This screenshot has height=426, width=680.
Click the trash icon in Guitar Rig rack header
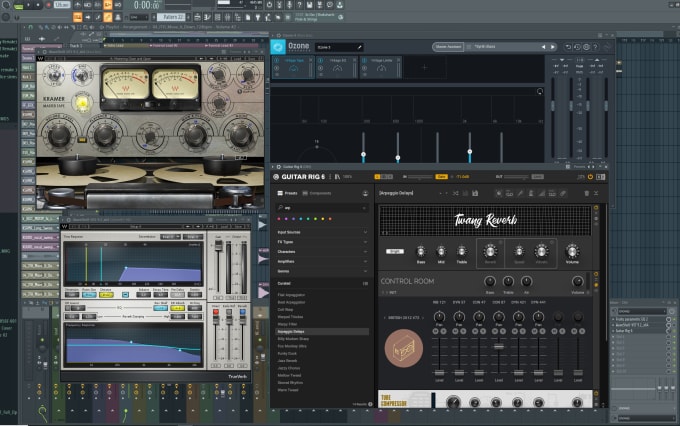tap(586, 193)
